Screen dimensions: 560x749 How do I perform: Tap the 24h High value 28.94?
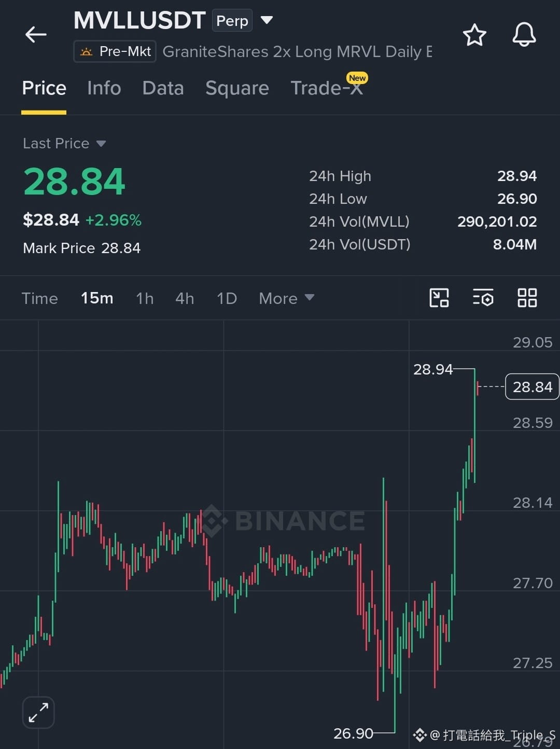[x=517, y=176]
